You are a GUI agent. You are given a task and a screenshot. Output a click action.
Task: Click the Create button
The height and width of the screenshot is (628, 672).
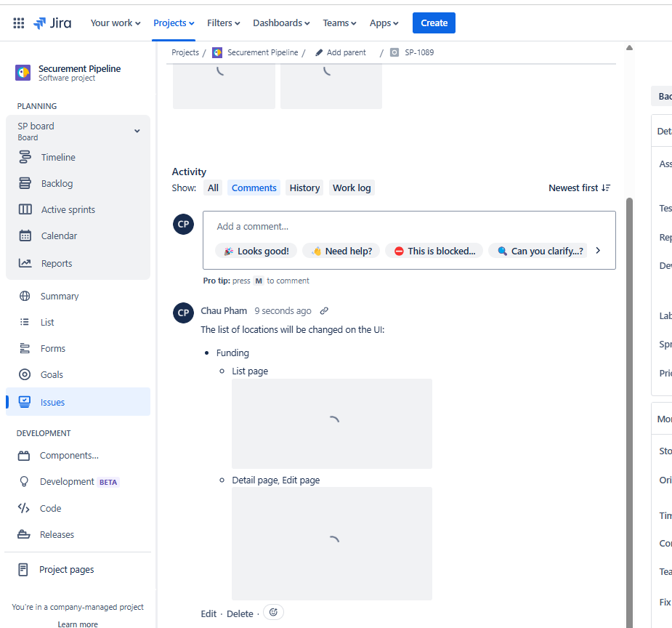434,23
